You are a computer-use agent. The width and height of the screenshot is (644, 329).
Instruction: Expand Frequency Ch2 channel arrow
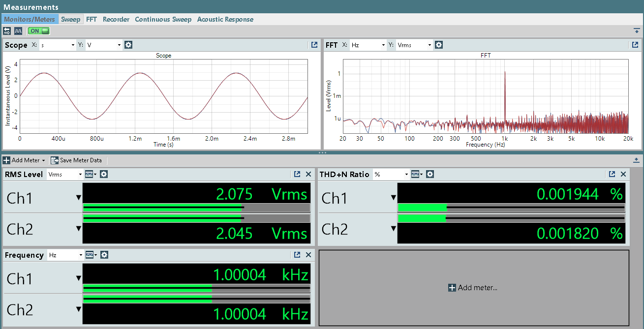click(x=78, y=309)
